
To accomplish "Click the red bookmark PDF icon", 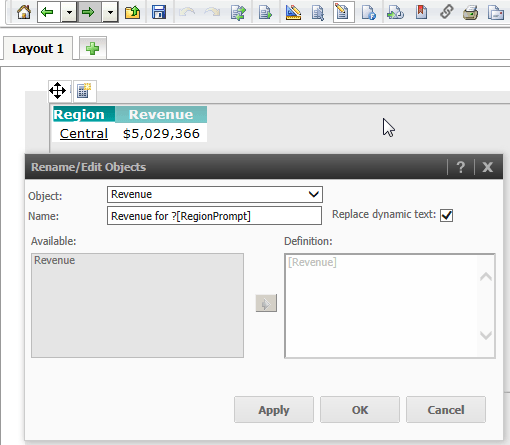I will (x=421, y=13).
